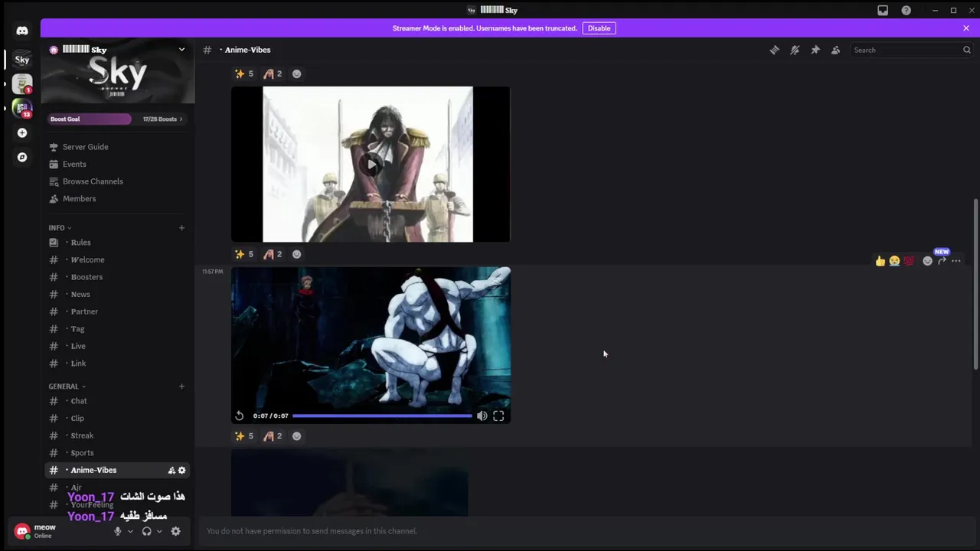Viewport: 980px width, 551px height.
Task: Toggle sparkles reaction 5 under white figure video
Action: [x=243, y=436]
